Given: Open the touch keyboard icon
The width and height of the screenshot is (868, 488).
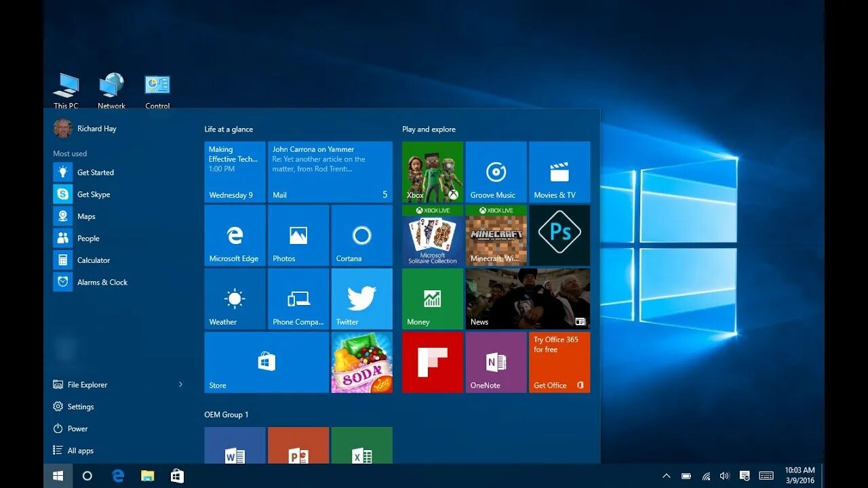Looking at the screenshot, I should tap(766, 476).
